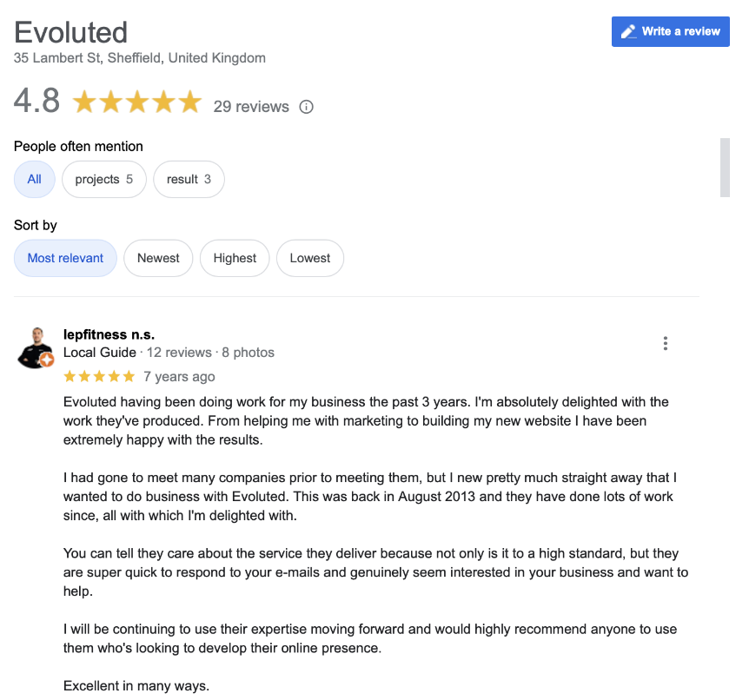Click the reviews panel scrollbar thumb
The width and height of the screenshot is (749, 700).
click(x=725, y=167)
